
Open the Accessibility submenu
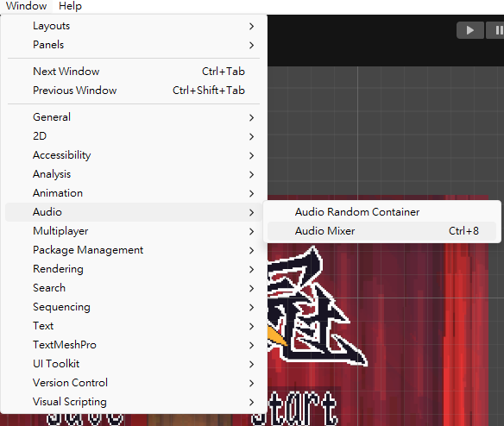[134, 155]
